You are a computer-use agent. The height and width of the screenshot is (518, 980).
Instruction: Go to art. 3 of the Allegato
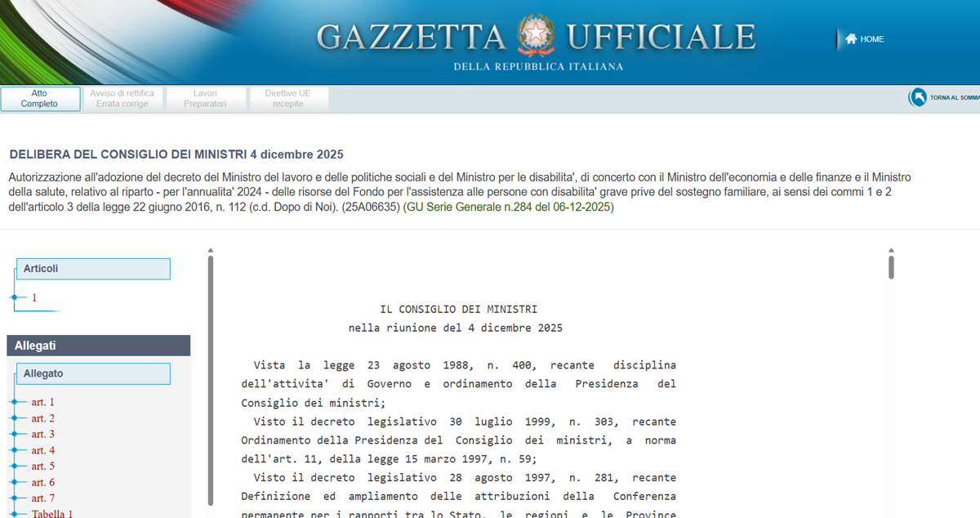(42, 435)
